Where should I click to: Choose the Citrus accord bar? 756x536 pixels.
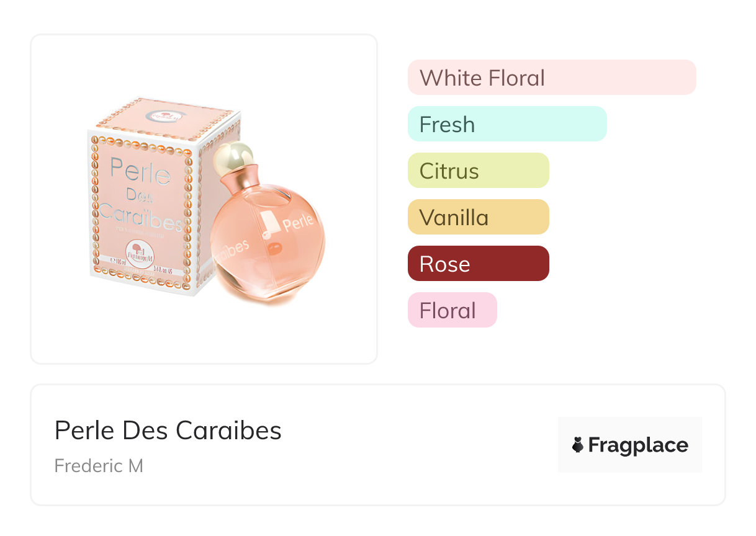tap(478, 171)
